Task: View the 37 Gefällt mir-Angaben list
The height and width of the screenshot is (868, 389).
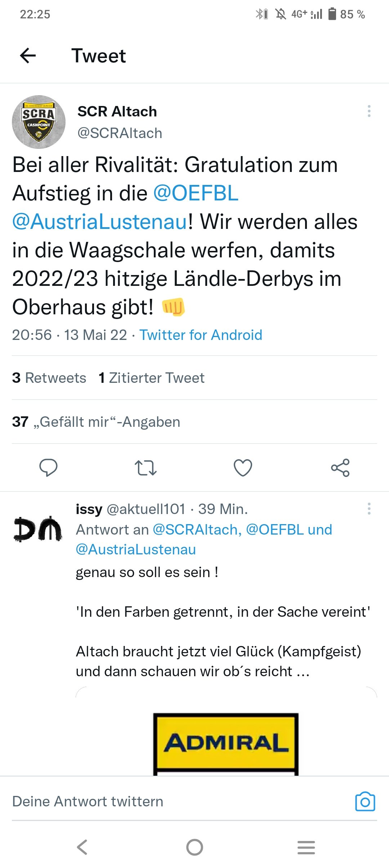Action: coord(96,422)
